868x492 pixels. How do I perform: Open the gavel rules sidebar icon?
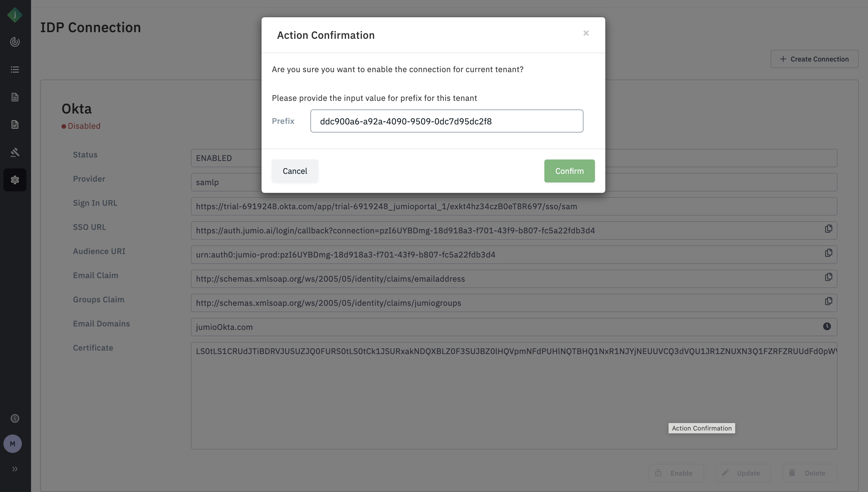tap(15, 152)
